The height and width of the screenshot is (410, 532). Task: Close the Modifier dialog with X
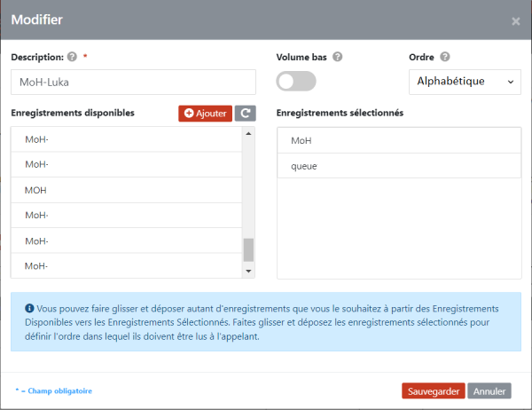(x=516, y=21)
